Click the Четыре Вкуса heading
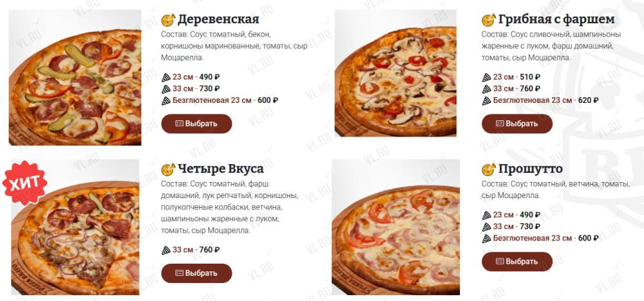Viewport: 644px width, 301px height. tap(220, 169)
